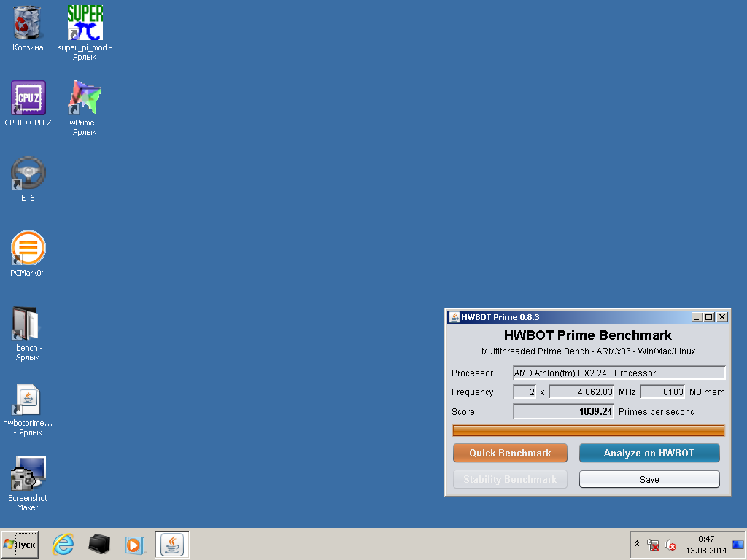Open the black folder taskbar icon

99,544
